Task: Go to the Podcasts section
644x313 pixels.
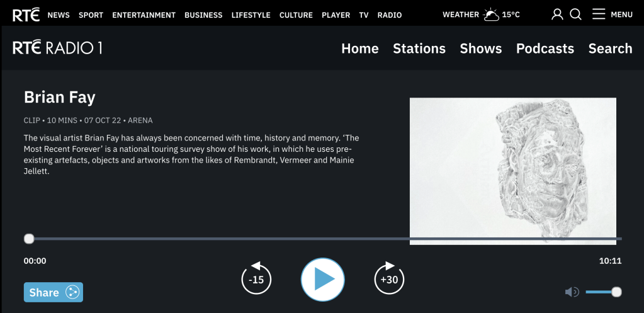Action: click(545, 48)
